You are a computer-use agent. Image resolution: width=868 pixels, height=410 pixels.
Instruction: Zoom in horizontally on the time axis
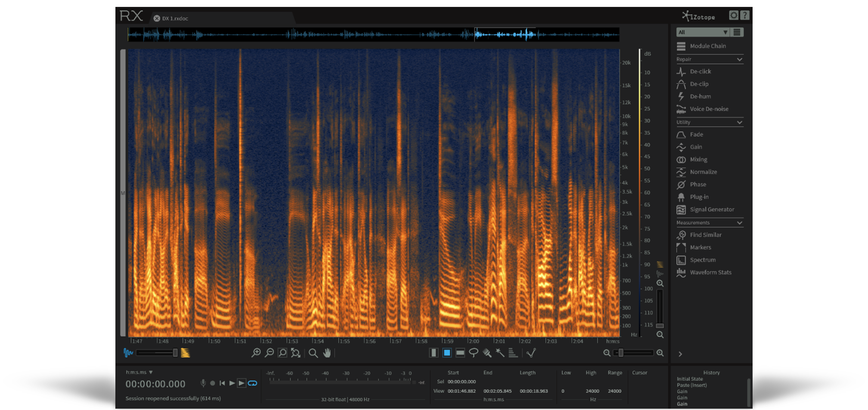[x=256, y=353]
